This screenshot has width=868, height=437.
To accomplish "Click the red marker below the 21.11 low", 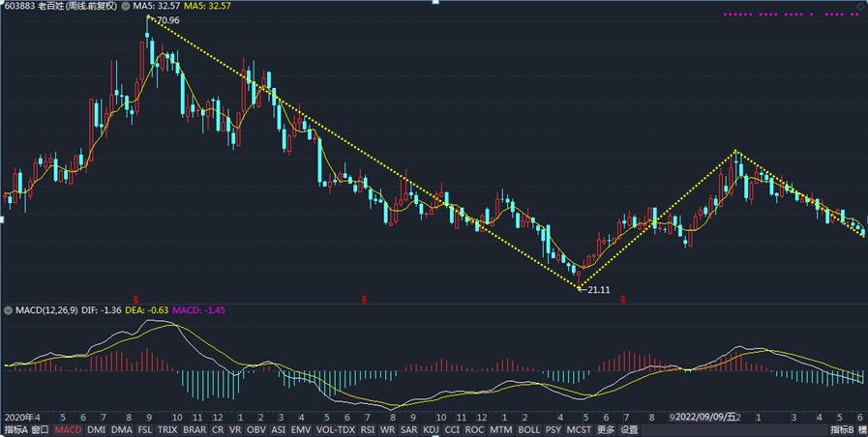I will [623, 300].
